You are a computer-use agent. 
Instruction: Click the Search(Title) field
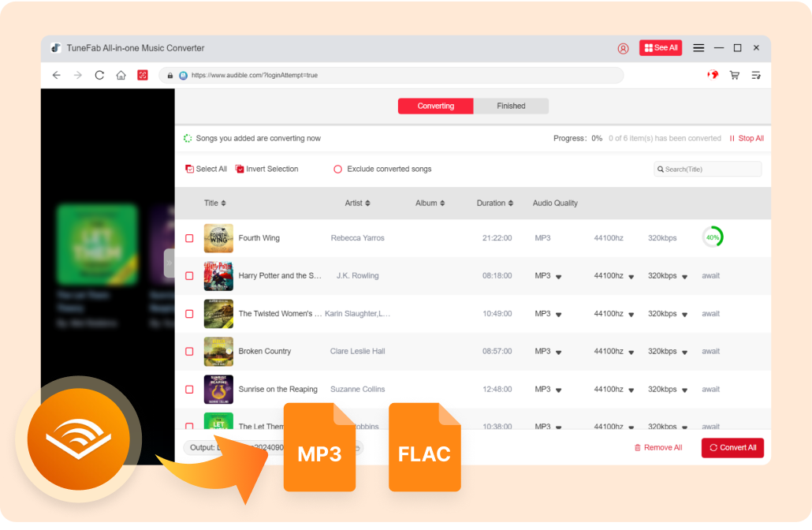pos(707,170)
